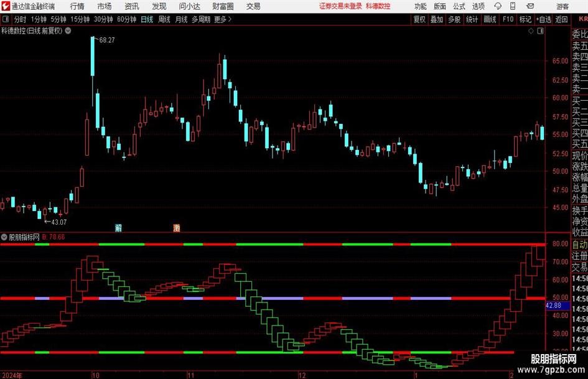Switch to 月线 monthly tab

click(181, 19)
